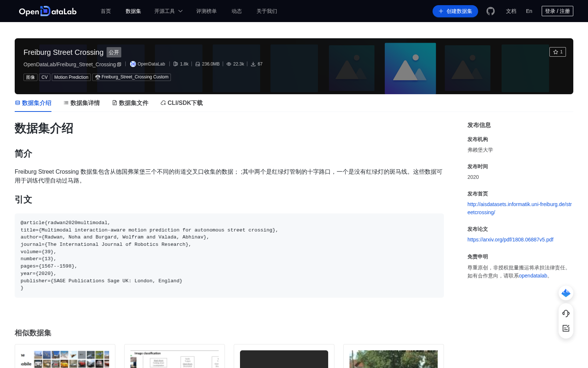This screenshot has height=368, width=588.
Task: Open 关于我们 navigation item
Action: click(x=267, y=11)
